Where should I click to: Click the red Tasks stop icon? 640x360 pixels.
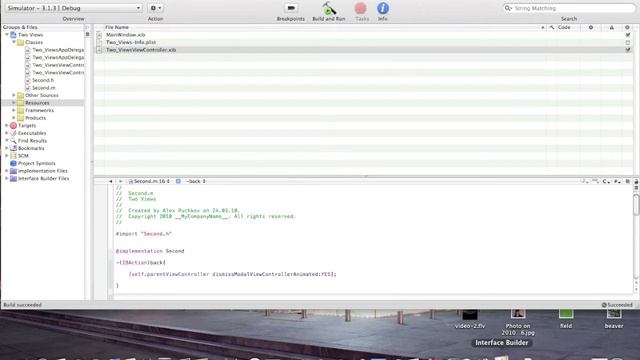tap(360, 8)
